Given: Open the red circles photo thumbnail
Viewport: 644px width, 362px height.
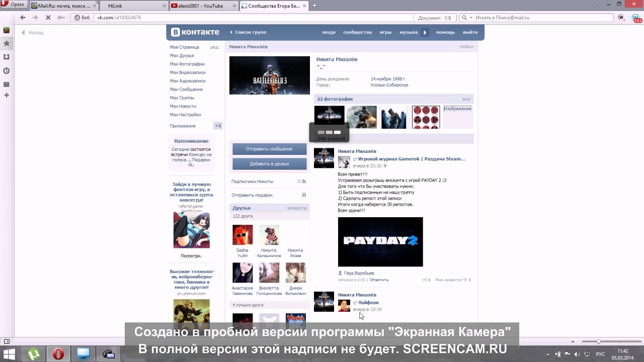Looking at the screenshot, I should (426, 117).
